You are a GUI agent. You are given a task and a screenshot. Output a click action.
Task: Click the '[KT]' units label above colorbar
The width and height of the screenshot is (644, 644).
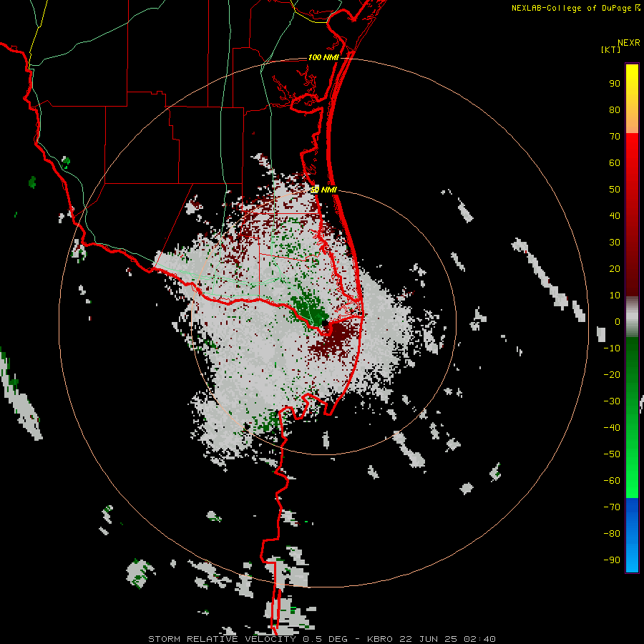pos(611,49)
